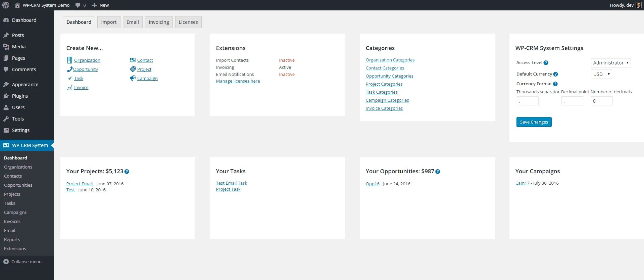644x280 pixels.
Task: Open Organizations in WP-CRM submenu
Action: [x=18, y=167]
